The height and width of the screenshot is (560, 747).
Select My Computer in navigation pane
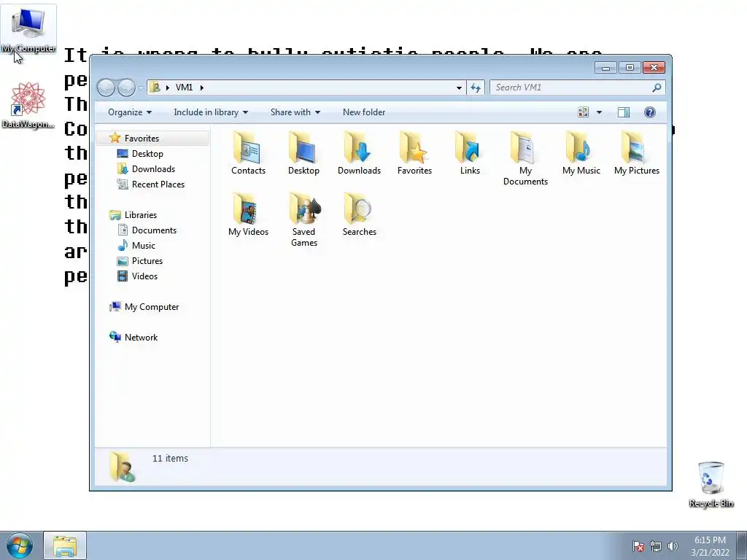[152, 307]
